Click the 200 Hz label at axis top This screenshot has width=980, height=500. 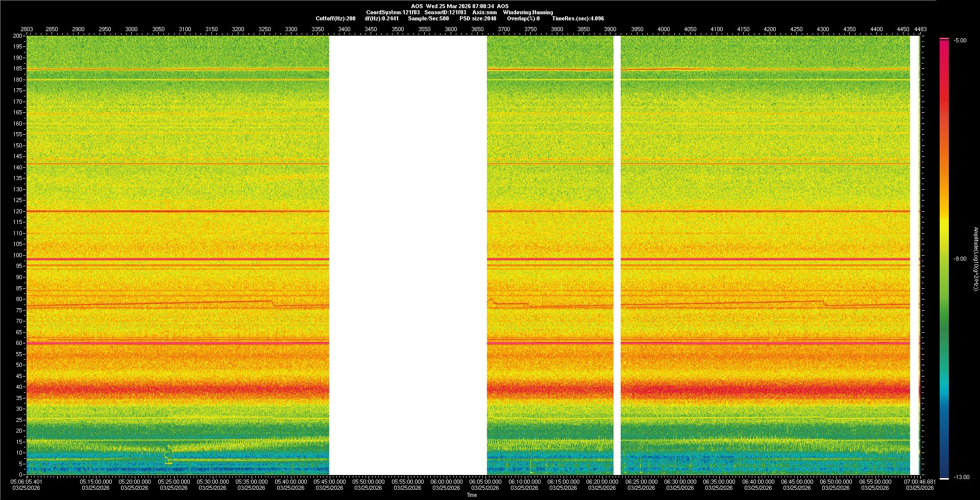tap(18, 36)
